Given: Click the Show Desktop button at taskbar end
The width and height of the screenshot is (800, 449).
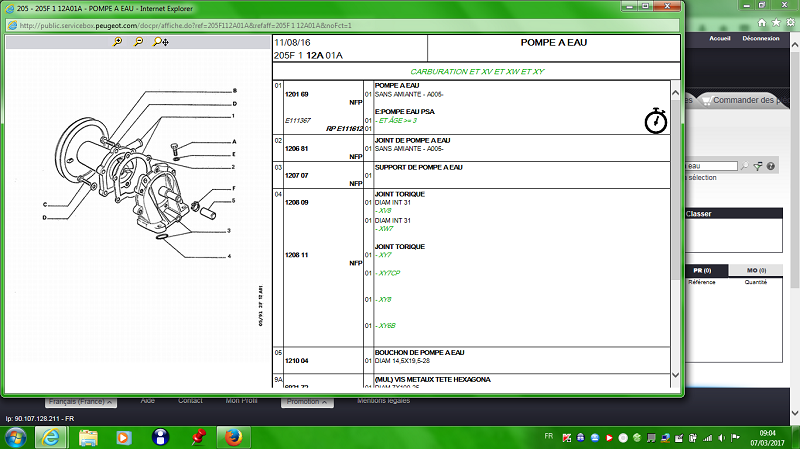Looking at the screenshot, I should [796, 438].
